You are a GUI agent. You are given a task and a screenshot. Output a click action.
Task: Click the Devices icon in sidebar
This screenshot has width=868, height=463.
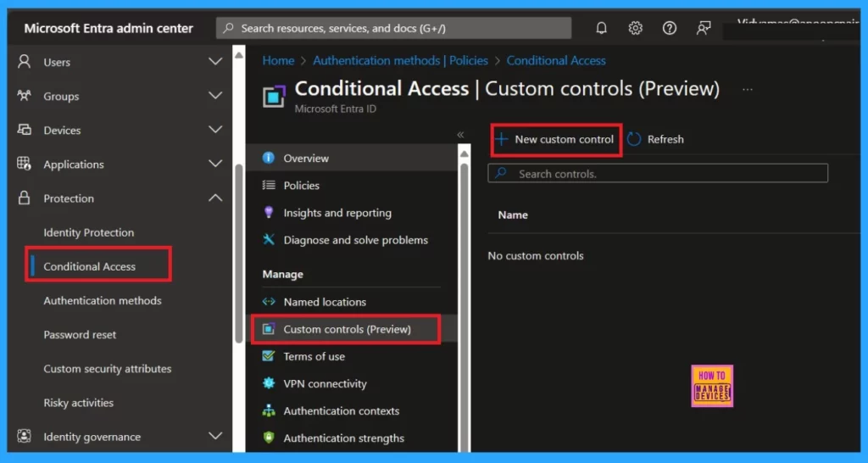point(24,130)
